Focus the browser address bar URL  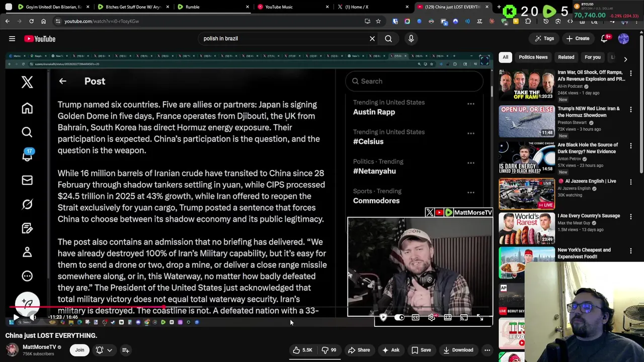(x=102, y=21)
